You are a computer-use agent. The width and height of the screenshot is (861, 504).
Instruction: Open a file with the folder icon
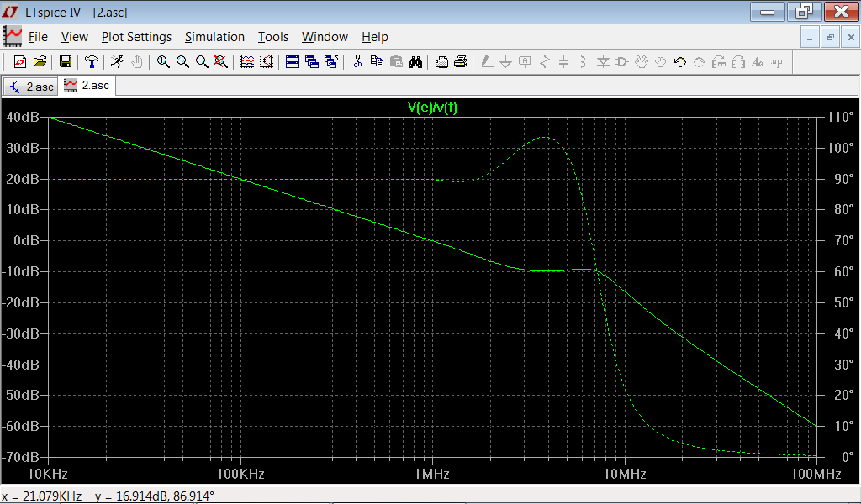pyautogui.click(x=40, y=62)
